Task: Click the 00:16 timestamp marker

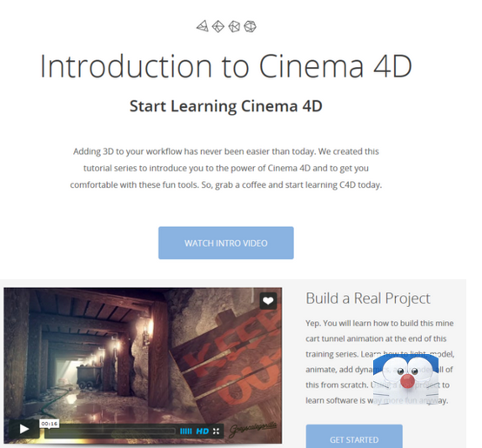Action: (x=50, y=424)
